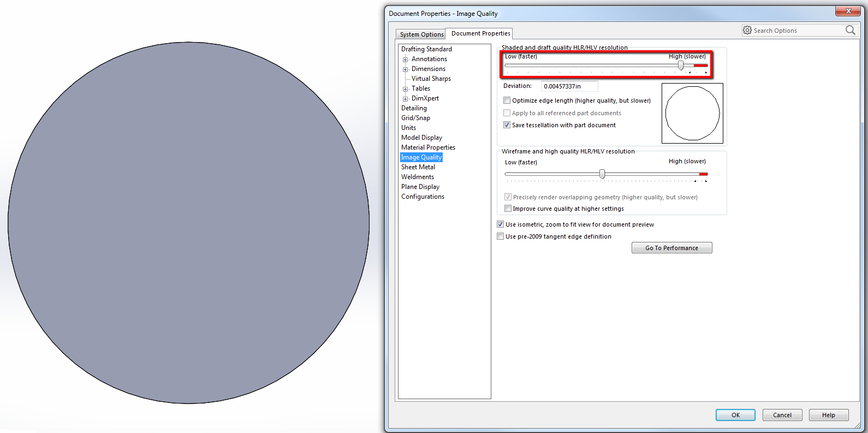Image resolution: width=868 pixels, height=433 pixels.
Task: Uncheck Save tessellation with part document
Action: (507, 125)
